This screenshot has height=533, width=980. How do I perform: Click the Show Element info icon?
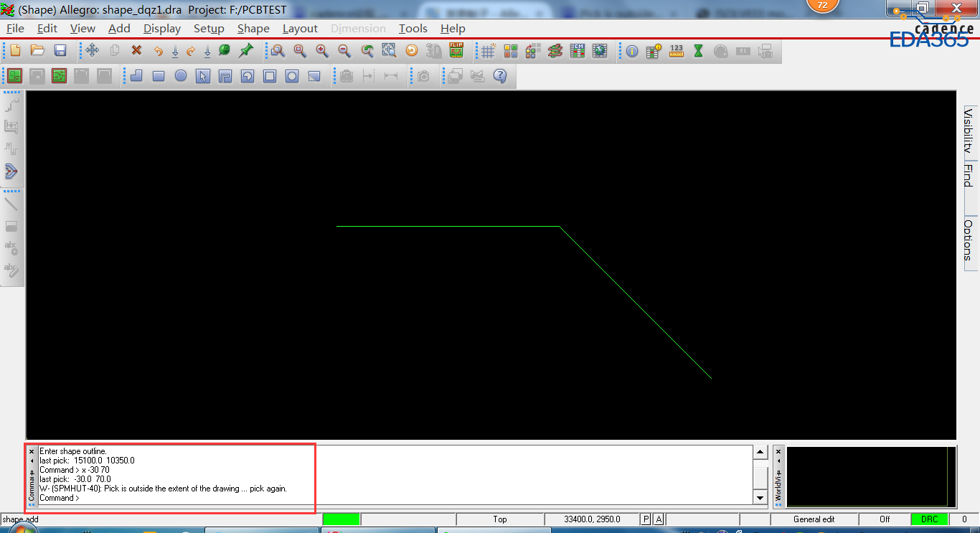pos(631,51)
